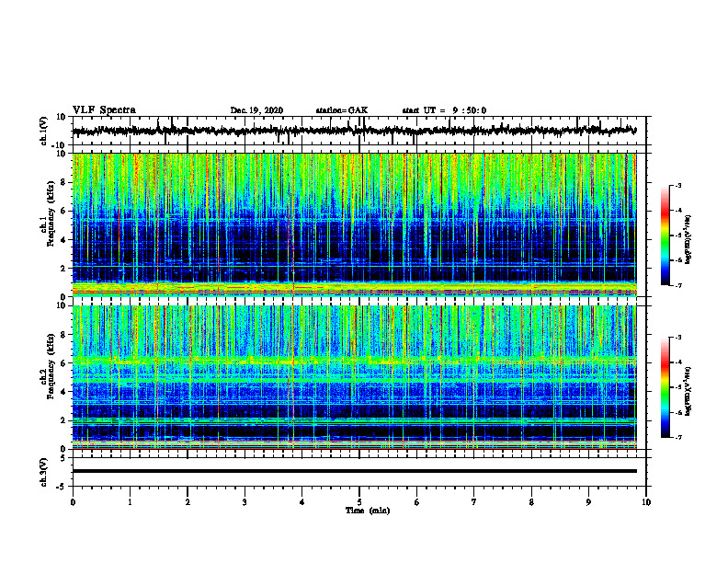
Task: Click the "Time (min)" axis label
Action: (368, 511)
